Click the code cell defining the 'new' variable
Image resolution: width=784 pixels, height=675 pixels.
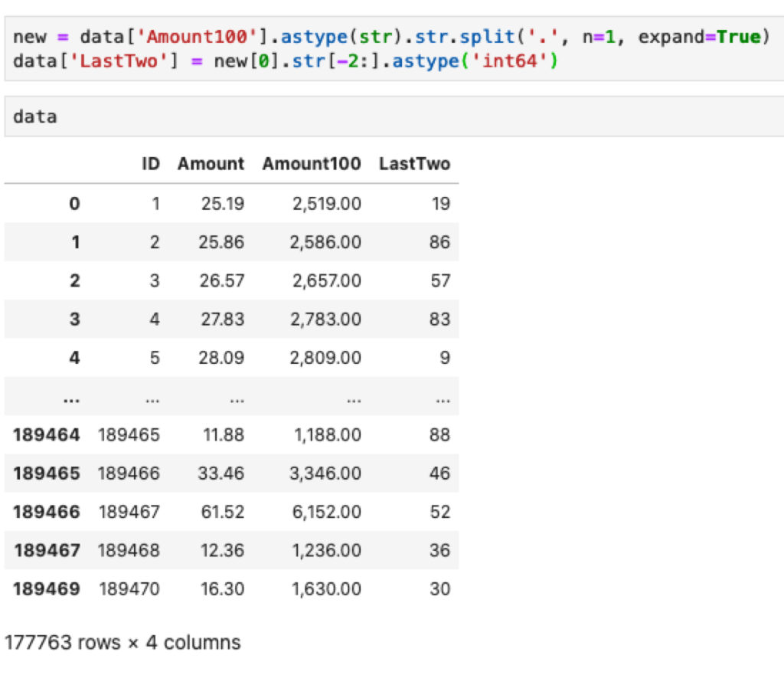click(x=394, y=48)
